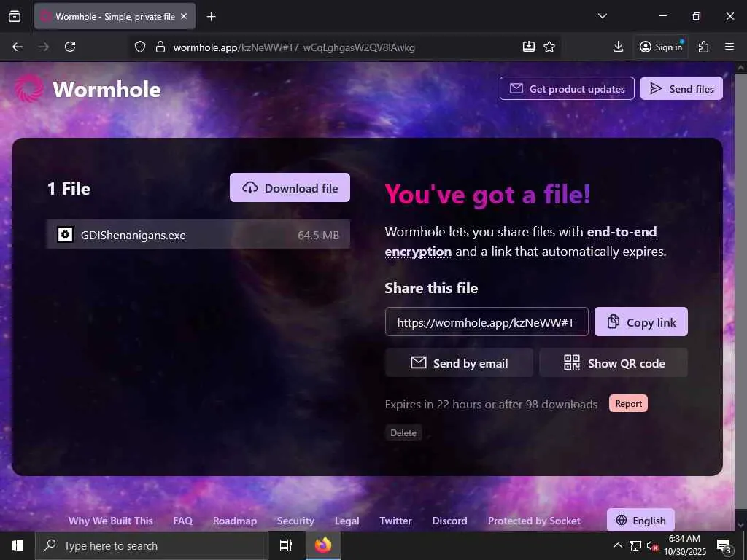747x560 pixels.
Task: View site security padlock info
Action: pyautogui.click(x=160, y=47)
